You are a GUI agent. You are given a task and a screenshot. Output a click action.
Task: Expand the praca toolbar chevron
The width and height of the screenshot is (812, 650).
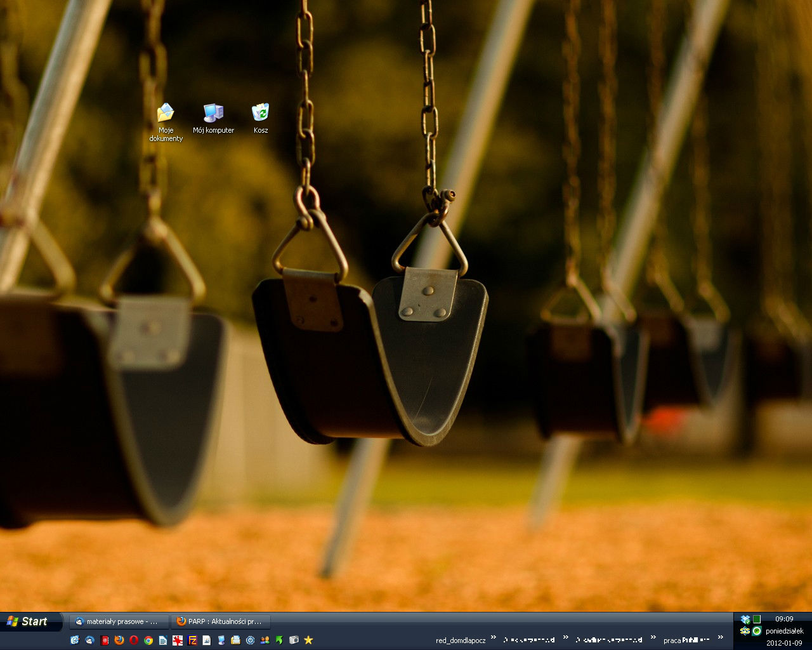click(721, 637)
